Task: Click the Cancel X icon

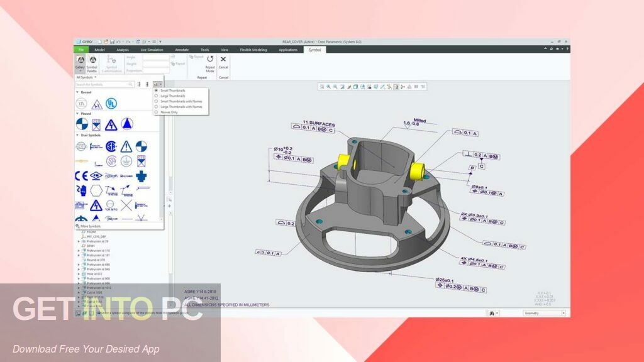Action: pyautogui.click(x=223, y=59)
